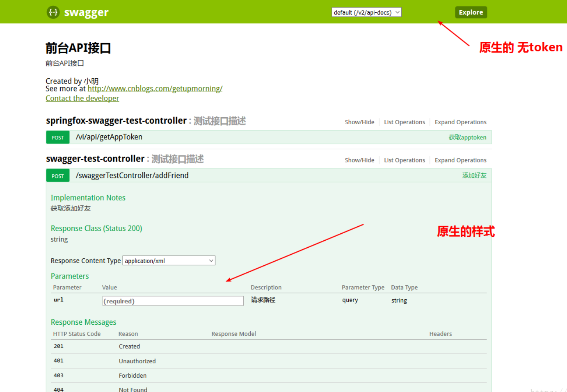This screenshot has height=392, width=567.
Task: Open the cnblogs getupmorning link
Action: tap(155, 89)
